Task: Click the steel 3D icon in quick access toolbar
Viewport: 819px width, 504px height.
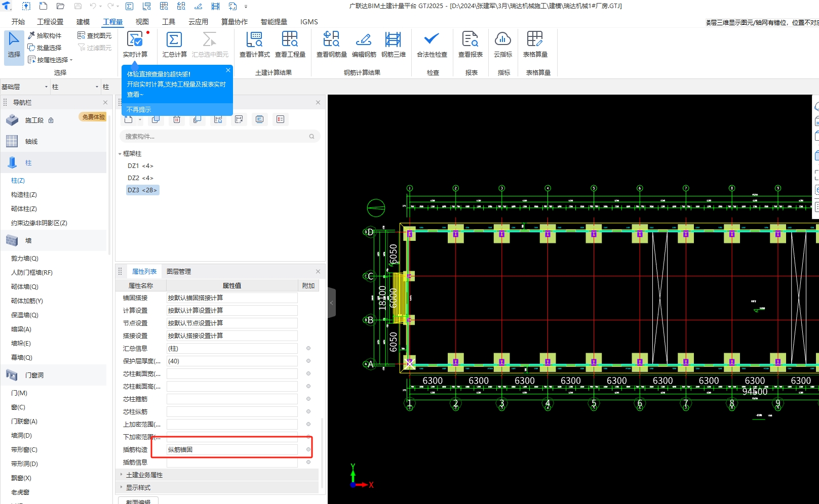Action: pos(215,6)
